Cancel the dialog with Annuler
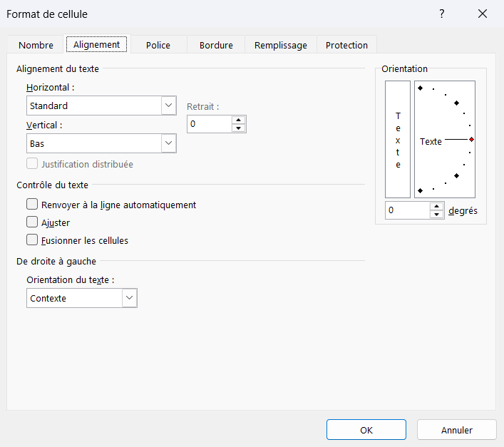 (x=457, y=430)
